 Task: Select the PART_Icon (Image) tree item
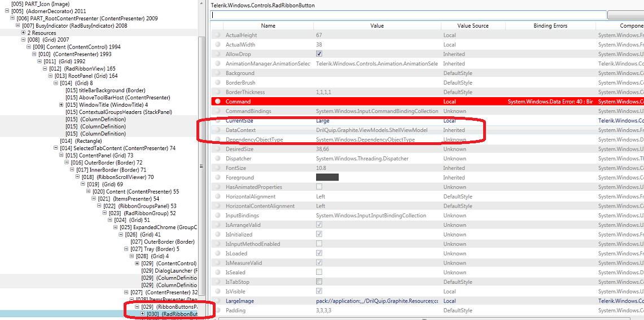coord(40,4)
